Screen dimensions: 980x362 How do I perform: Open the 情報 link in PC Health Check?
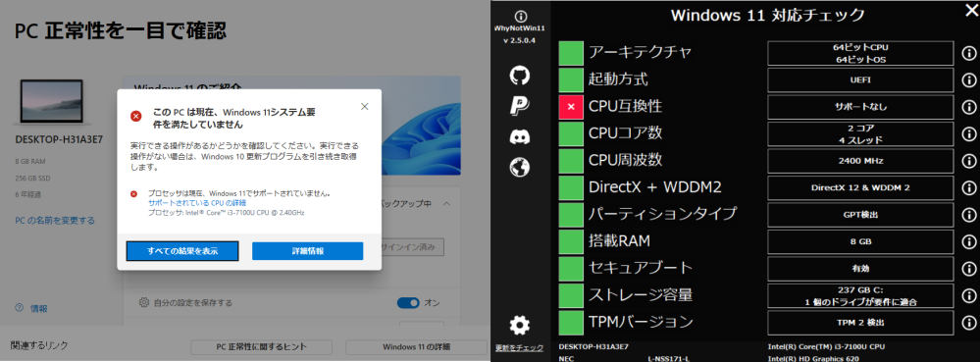pyautogui.click(x=39, y=308)
